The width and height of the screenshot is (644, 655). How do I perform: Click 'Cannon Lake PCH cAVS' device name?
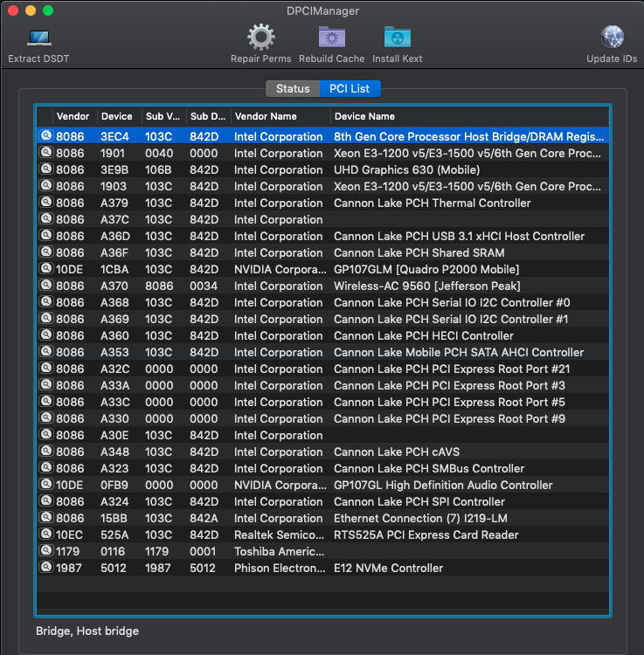(397, 452)
